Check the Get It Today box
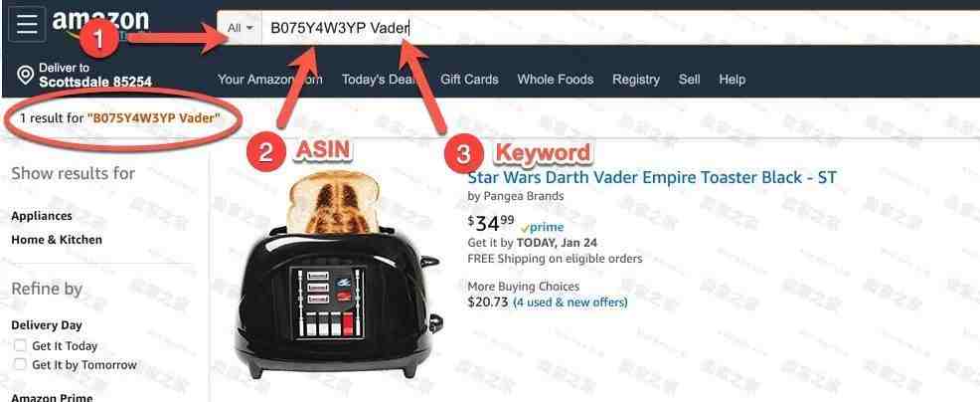 pyautogui.click(x=21, y=345)
